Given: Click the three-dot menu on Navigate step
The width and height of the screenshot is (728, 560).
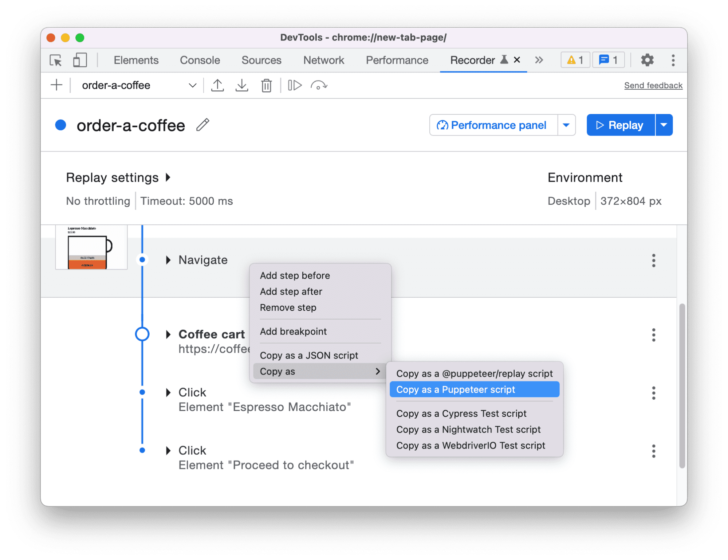Looking at the screenshot, I should click(653, 259).
